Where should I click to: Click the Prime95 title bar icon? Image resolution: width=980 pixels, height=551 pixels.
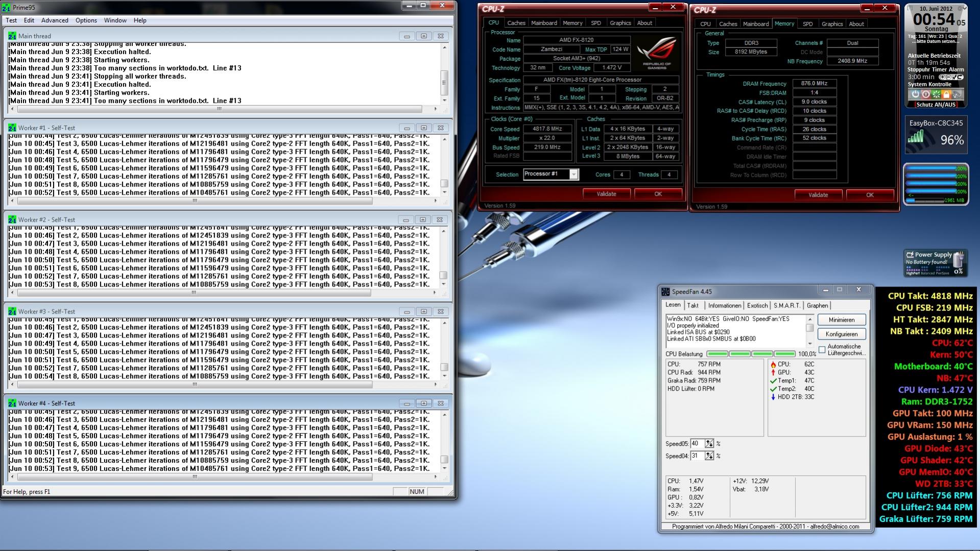[x=6, y=7]
